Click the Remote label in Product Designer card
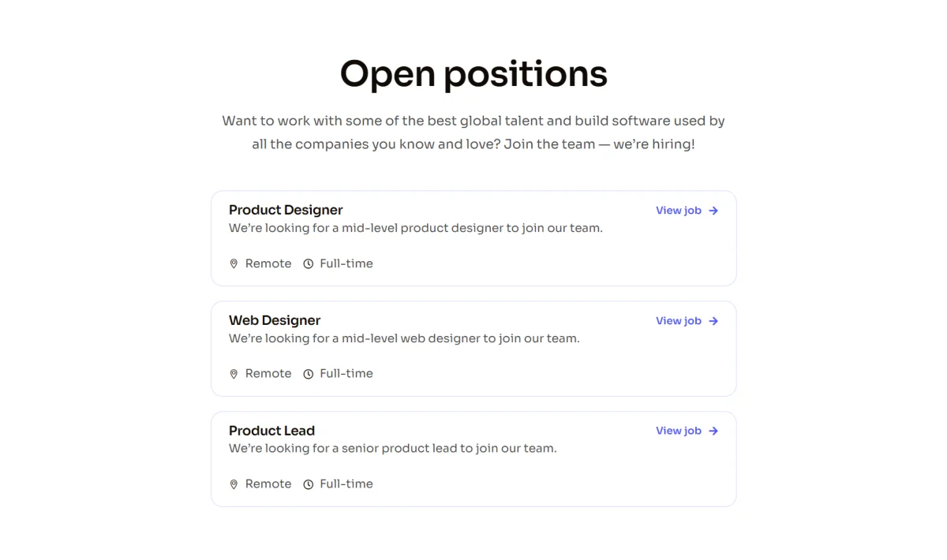947x560 pixels. click(x=268, y=263)
